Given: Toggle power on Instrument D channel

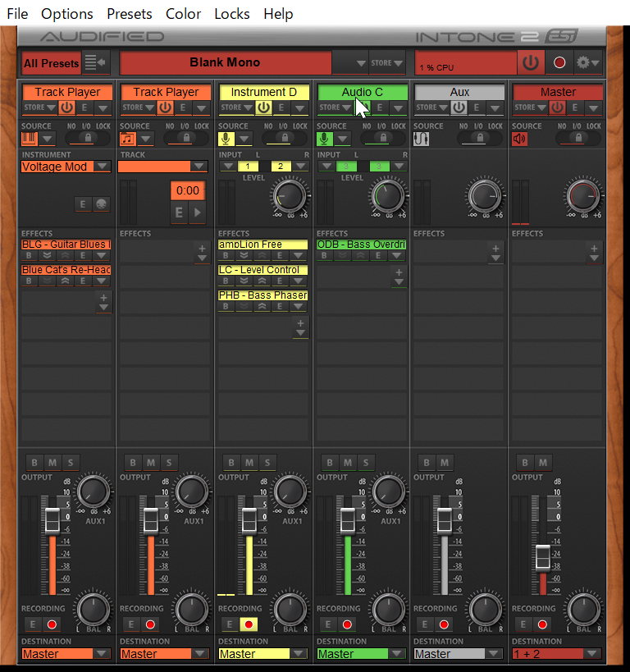Looking at the screenshot, I should [x=263, y=107].
